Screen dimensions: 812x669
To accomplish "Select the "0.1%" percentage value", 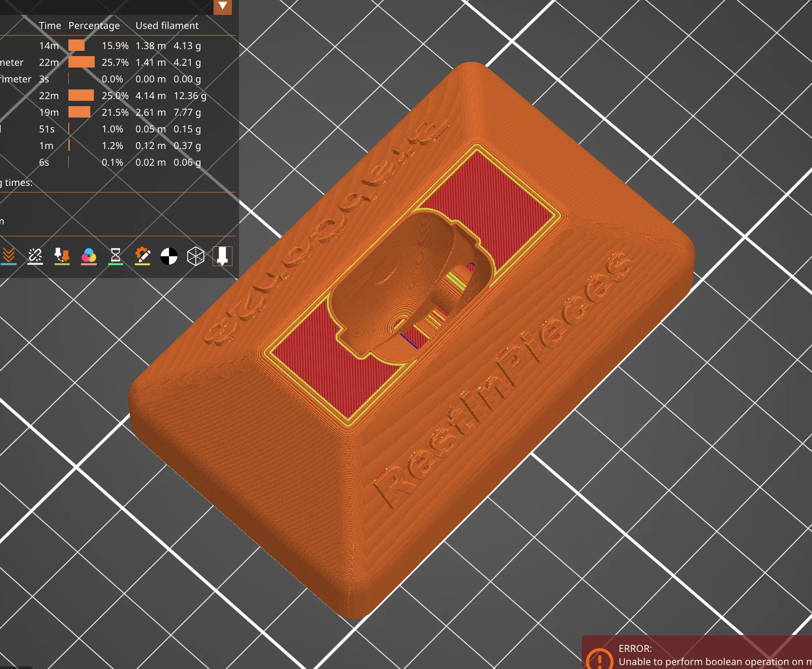I will pyautogui.click(x=113, y=162).
